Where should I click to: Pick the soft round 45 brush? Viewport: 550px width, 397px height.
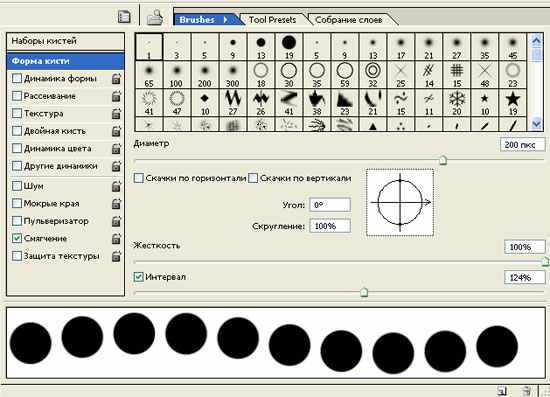512,47
